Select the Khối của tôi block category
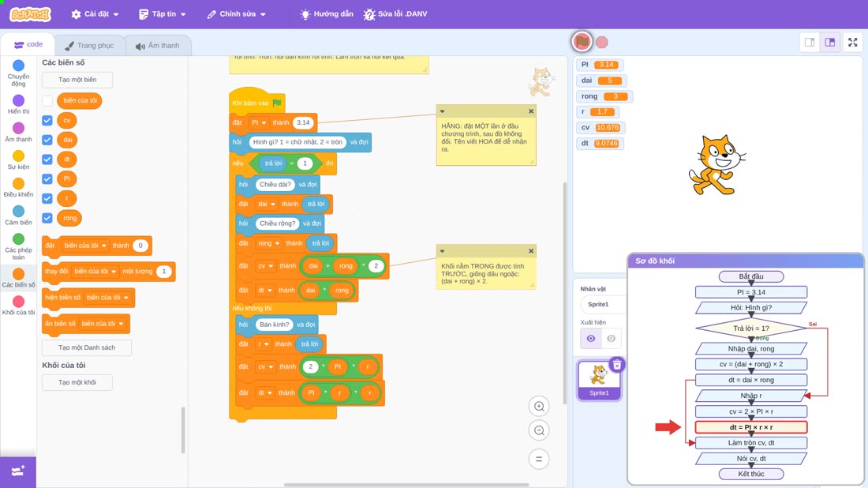Screen dimensions: 868x488 point(18,305)
